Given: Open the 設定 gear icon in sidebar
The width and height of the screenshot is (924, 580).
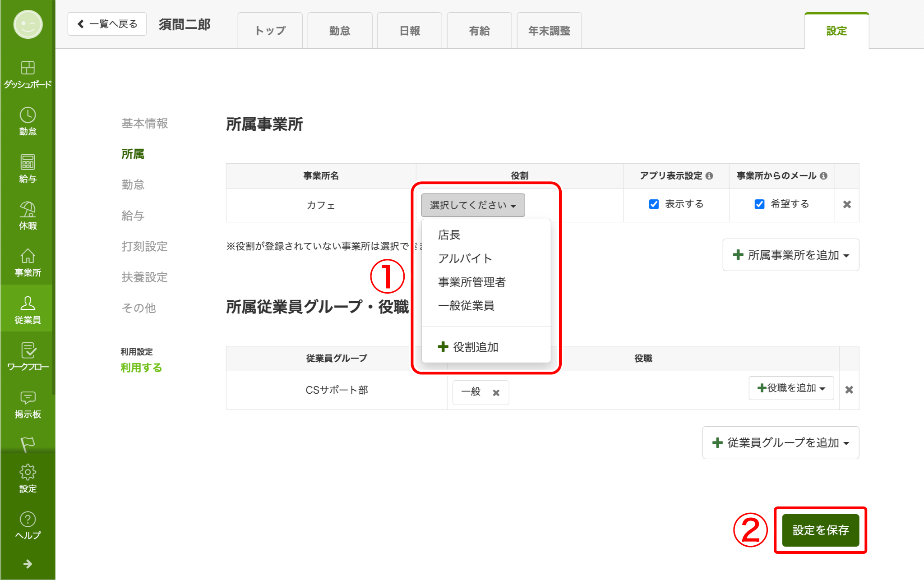Looking at the screenshot, I should point(28,479).
